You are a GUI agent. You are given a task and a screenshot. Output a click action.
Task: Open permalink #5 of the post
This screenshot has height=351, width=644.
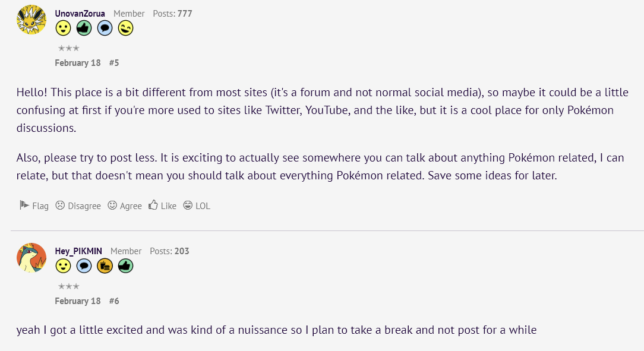coord(114,63)
